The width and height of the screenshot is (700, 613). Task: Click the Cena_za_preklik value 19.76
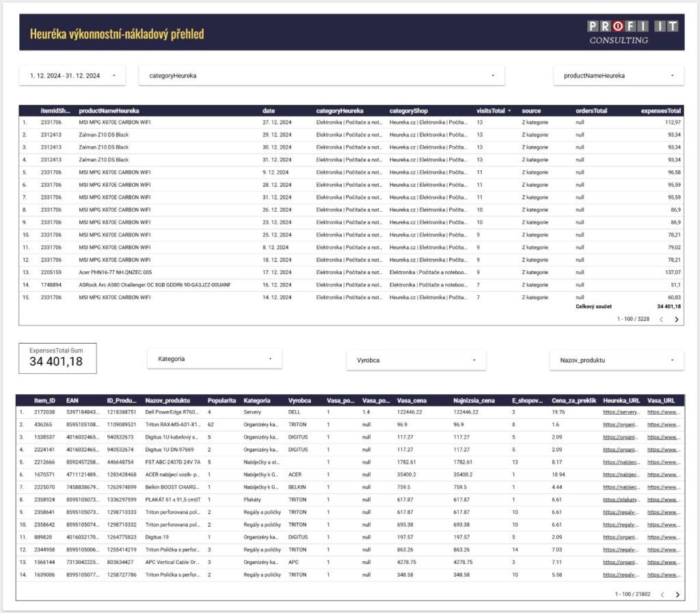click(x=558, y=412)
